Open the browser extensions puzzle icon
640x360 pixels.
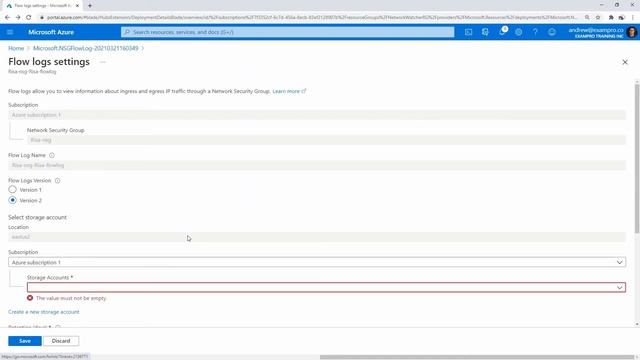(x=611, y=18)
